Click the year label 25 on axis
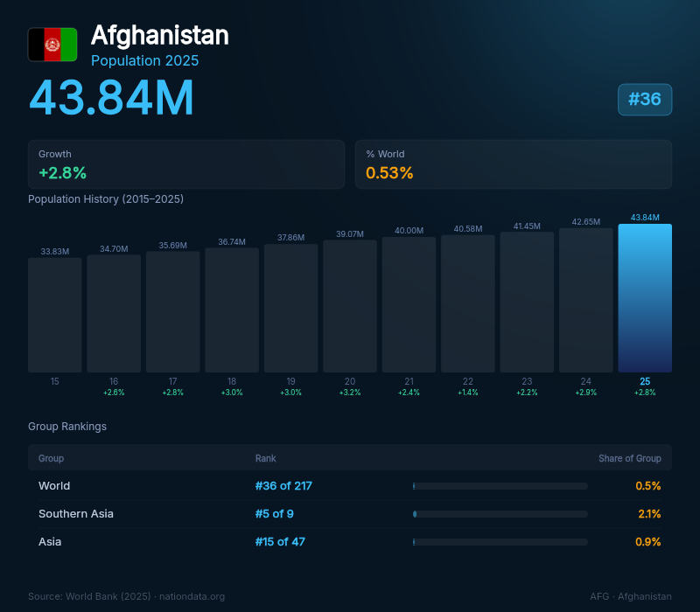The height and width of the screenshot is (612, 700). 645,381
